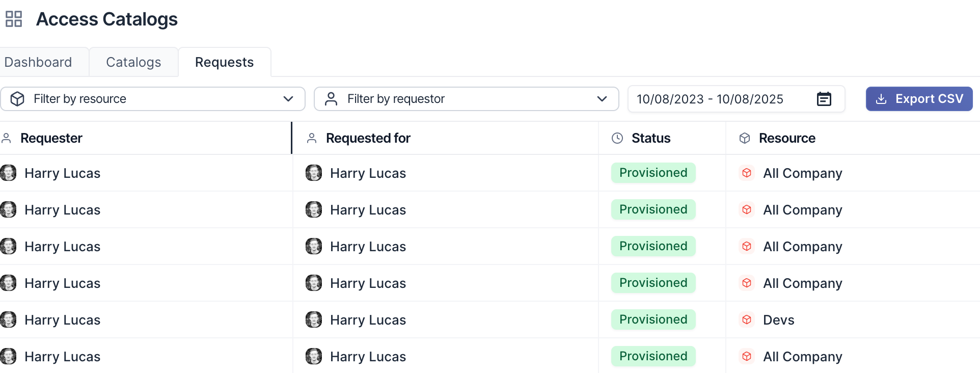Click the clock icon beside Status header
Image resolution: width=980 pixels, height=373 pixels.
coord(617,138)
